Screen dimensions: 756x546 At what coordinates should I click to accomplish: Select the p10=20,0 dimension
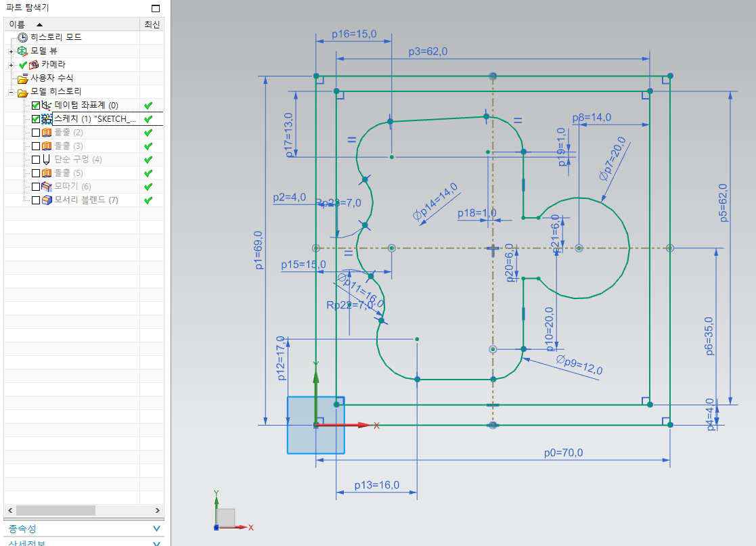point(549,329)
